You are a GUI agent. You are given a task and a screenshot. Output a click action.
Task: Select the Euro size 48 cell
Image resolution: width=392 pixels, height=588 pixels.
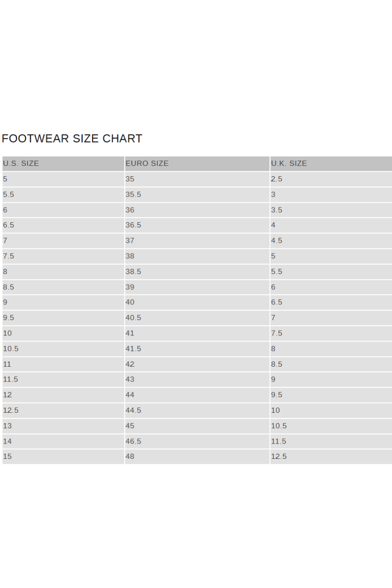click(x=130, y=457)
